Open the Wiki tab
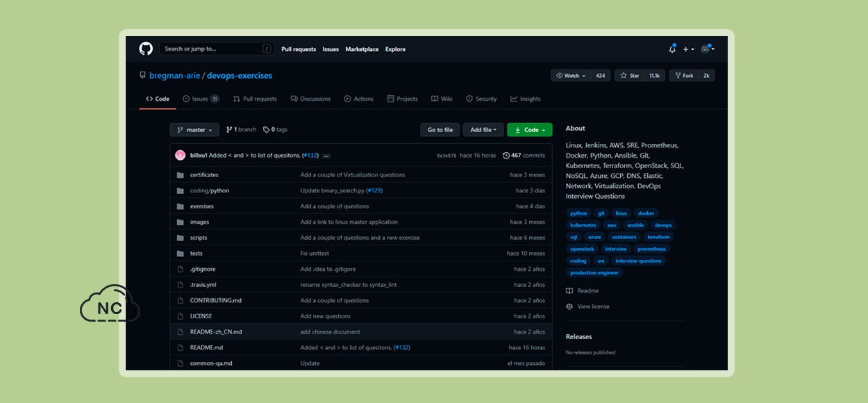Screen dimensions: 868x403 click(x=442, y=99)
